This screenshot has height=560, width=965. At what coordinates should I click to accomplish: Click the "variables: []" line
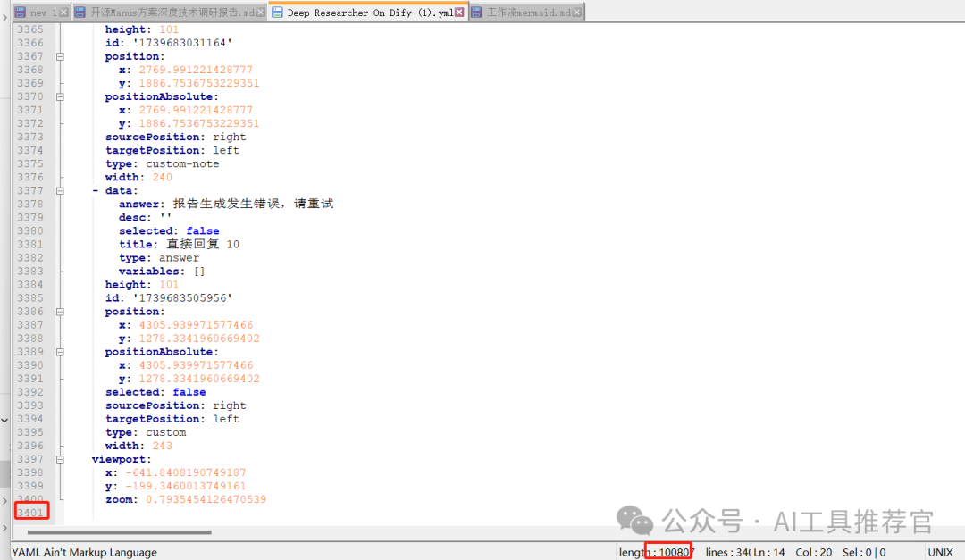pos(162,272)
